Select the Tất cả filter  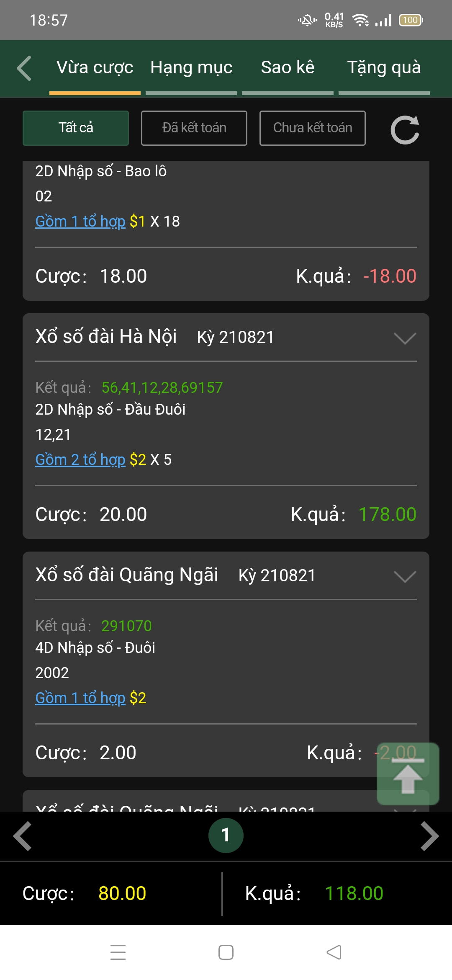(76, 128)
